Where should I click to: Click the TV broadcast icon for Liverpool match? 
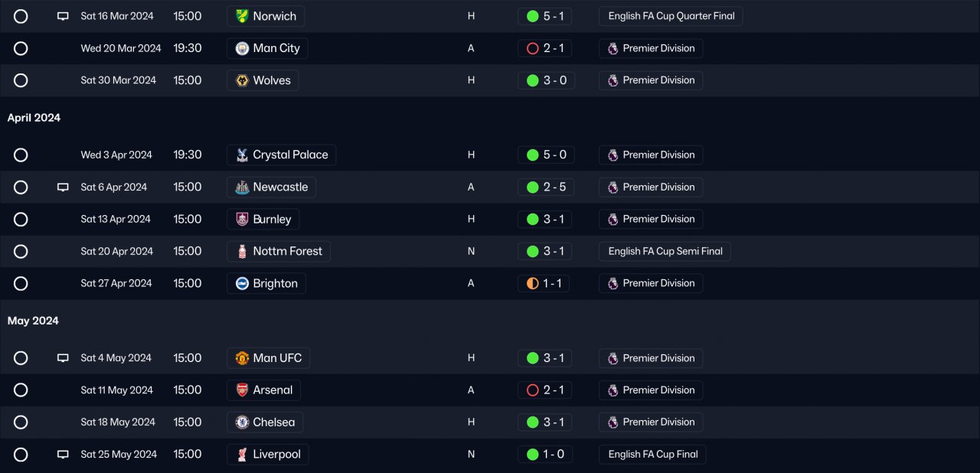(63, 455)
